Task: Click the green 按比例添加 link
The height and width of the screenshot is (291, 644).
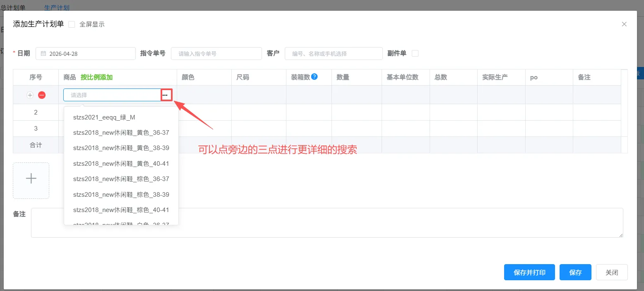Action: (x=96, y=77)
